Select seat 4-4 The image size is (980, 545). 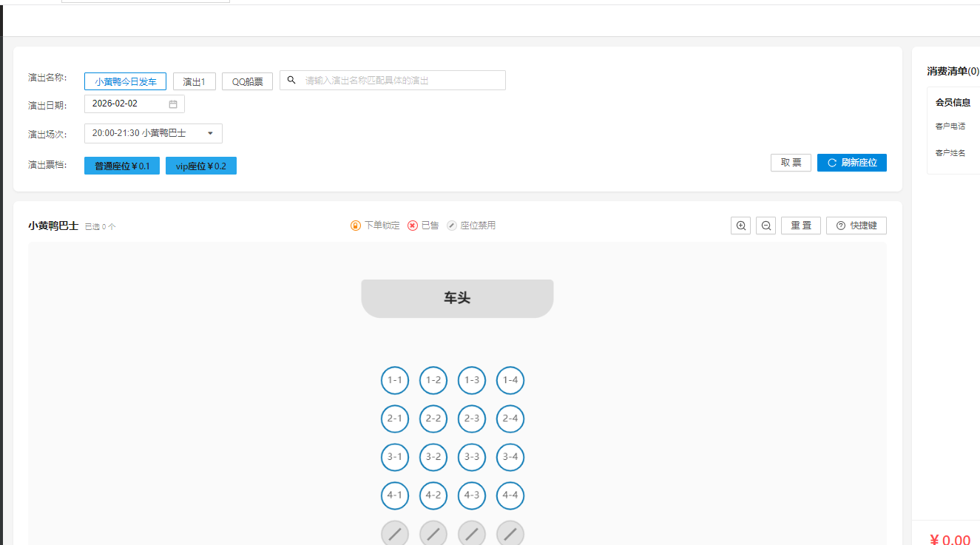510,495
